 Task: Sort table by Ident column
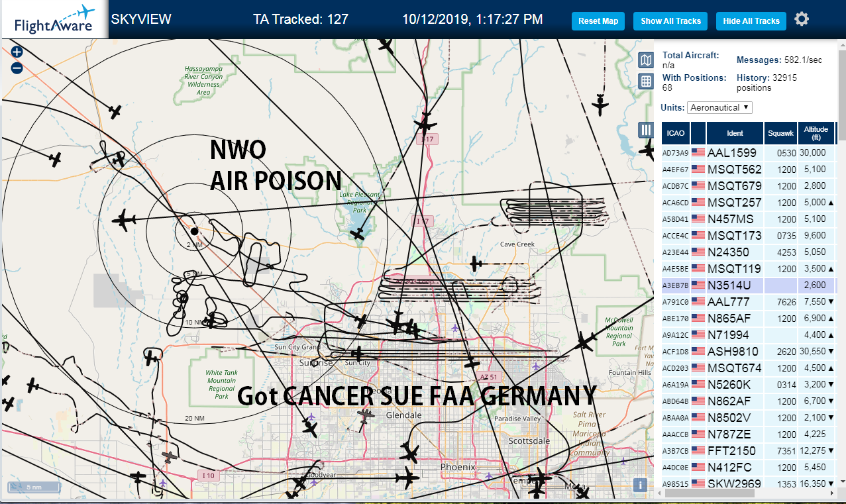click(735, 133)
